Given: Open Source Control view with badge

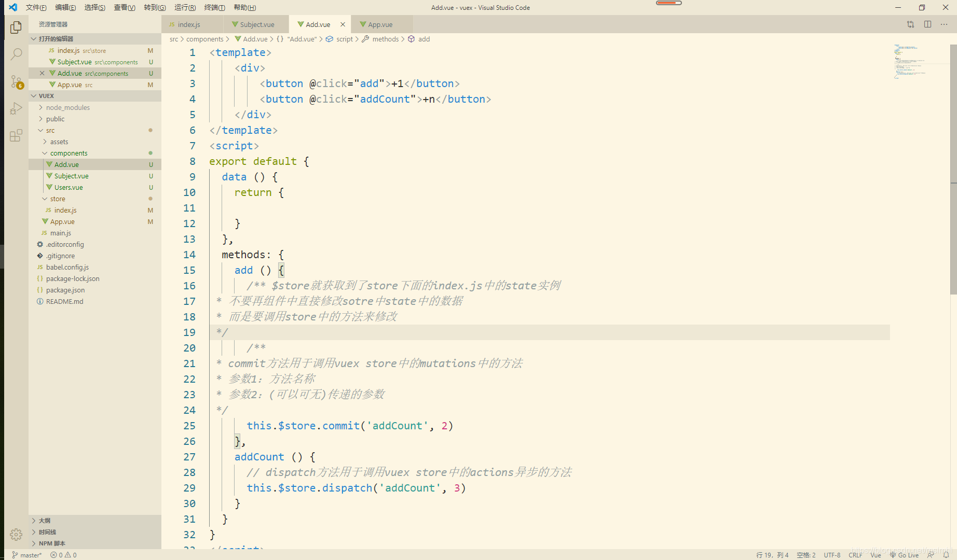Looking at the screenshot, I should 16,81.
